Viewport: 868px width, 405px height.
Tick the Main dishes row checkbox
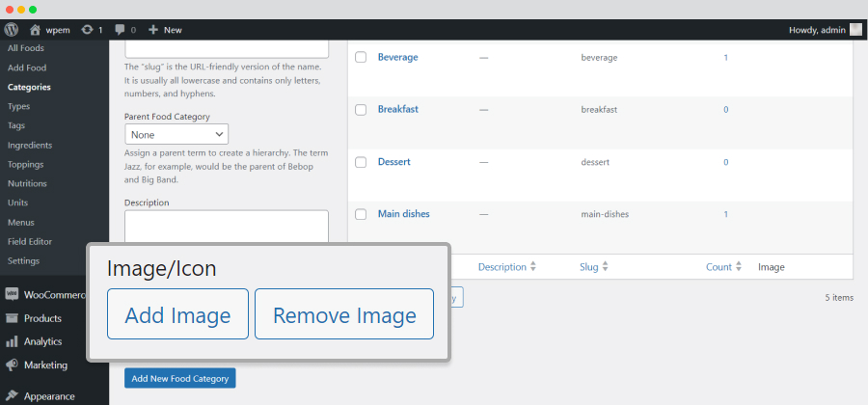(361, 214)
